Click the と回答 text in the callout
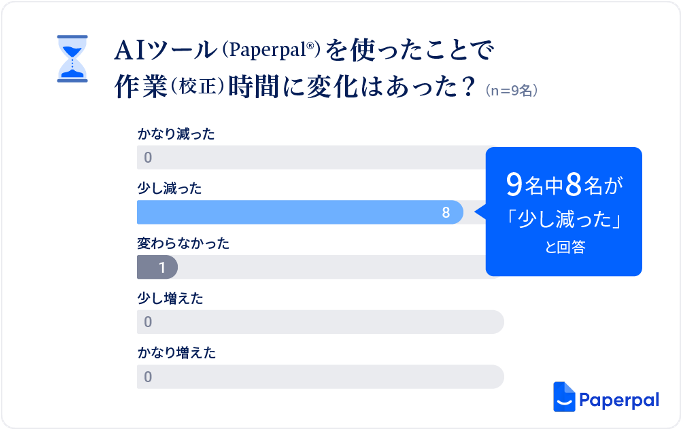 point(564,249)
